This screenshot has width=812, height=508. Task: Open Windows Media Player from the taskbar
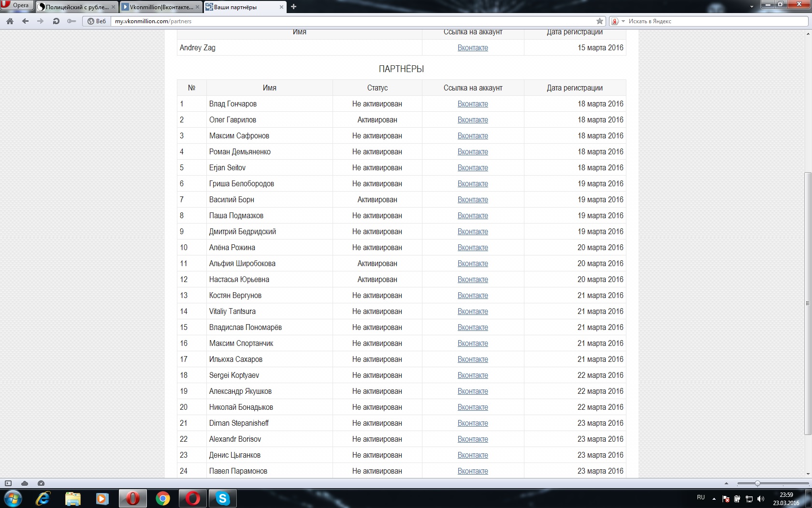pos(102,498)
